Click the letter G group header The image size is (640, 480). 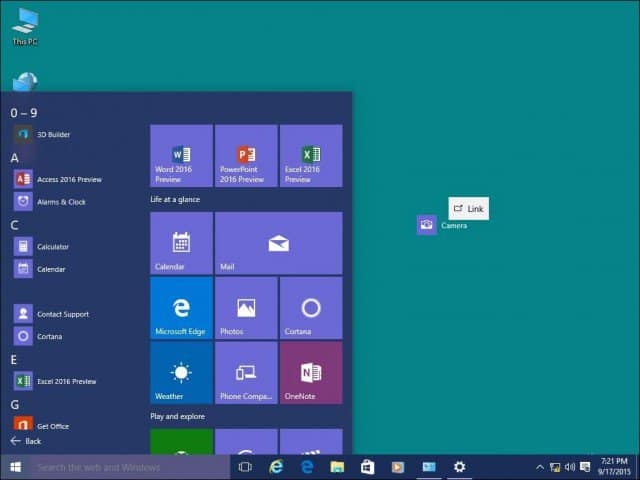tap(15, 405)
